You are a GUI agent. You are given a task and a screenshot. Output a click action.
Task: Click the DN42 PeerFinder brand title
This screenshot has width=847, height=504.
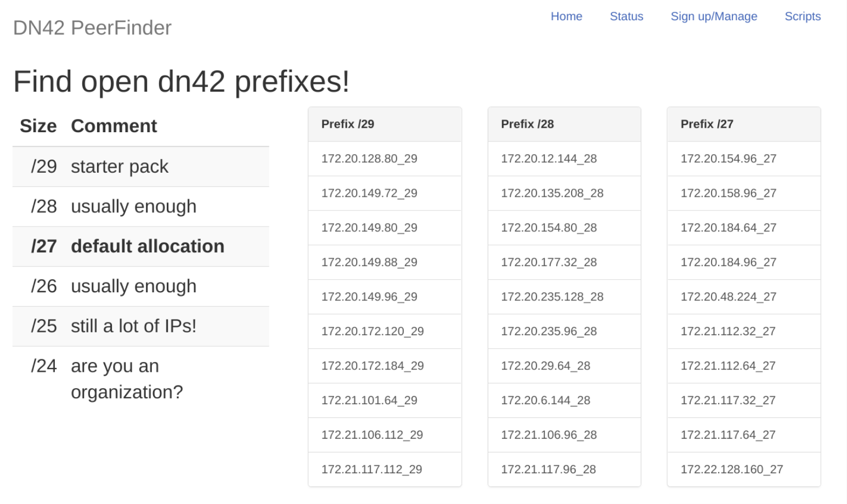coord(92,27)
